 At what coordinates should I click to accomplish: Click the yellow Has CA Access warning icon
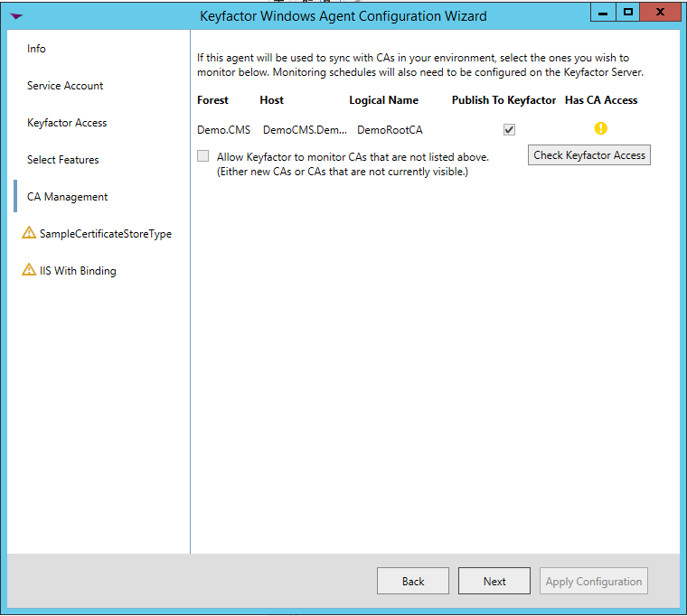[x=600, y=128]
